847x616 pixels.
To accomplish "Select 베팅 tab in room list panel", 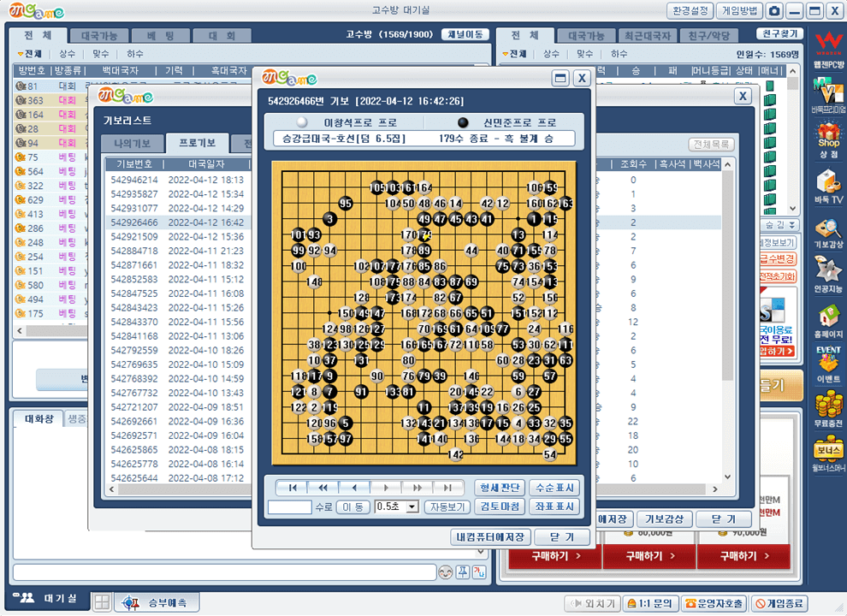I will (161, 36).
